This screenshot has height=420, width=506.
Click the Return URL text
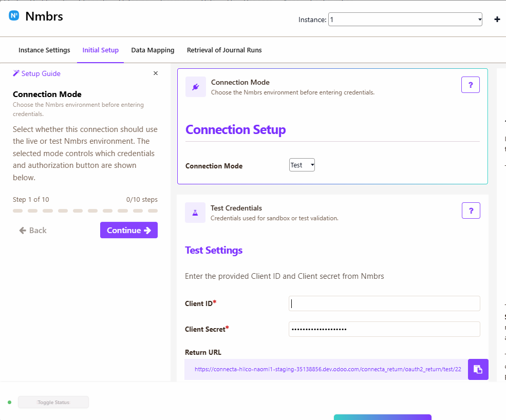click(328, 369)
